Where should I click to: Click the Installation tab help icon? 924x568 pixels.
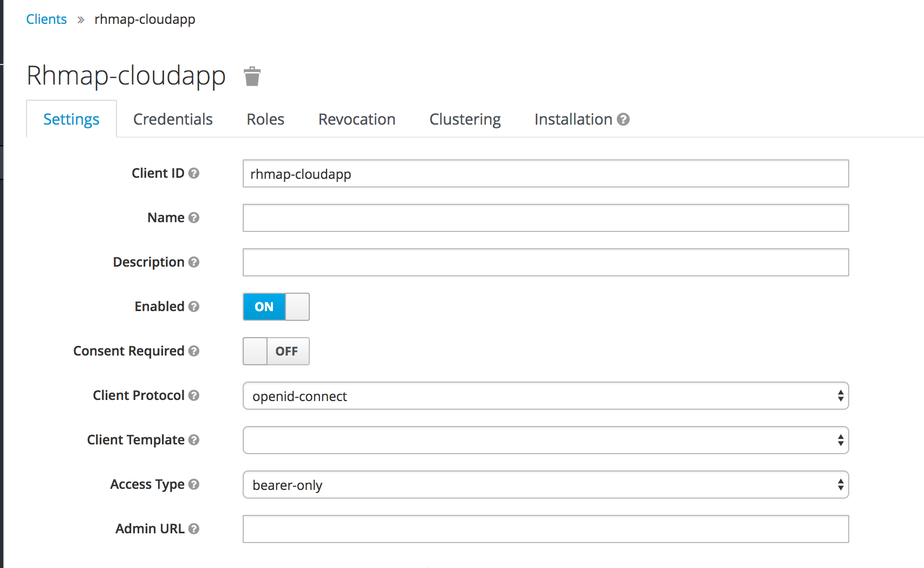pyautogui.click(x=623, y=119)
